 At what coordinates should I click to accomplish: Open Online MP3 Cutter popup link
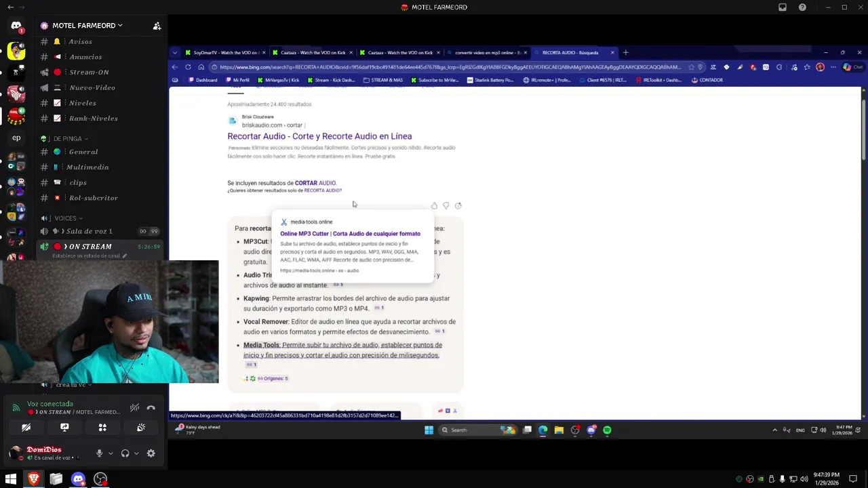(350, 234)
